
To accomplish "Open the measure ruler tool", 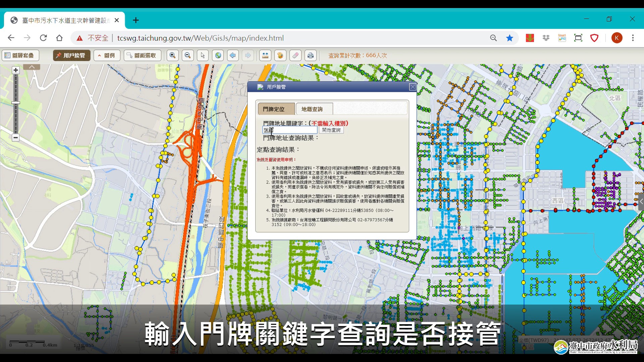I will coord(265,55).
